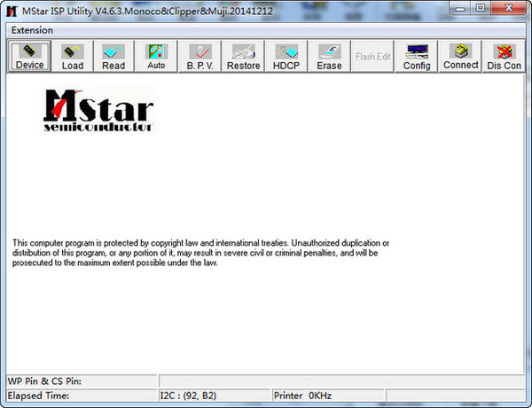The height and width of the screenshot is (408, 532).
Task: Select the Erase flash tool
Action: 329,57
